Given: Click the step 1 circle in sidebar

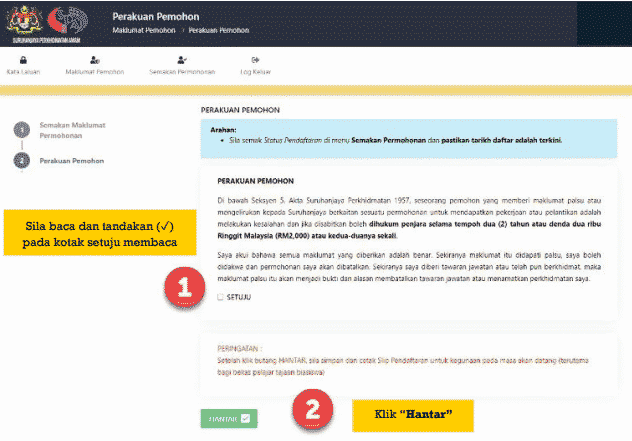Looking at the screenshot, I should [21, 130].
